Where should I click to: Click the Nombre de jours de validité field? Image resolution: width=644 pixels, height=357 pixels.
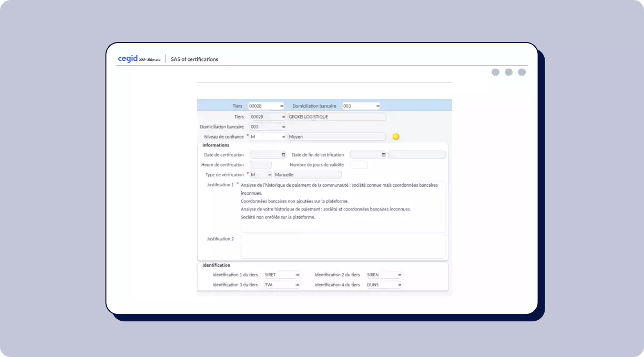coord(359,165)
